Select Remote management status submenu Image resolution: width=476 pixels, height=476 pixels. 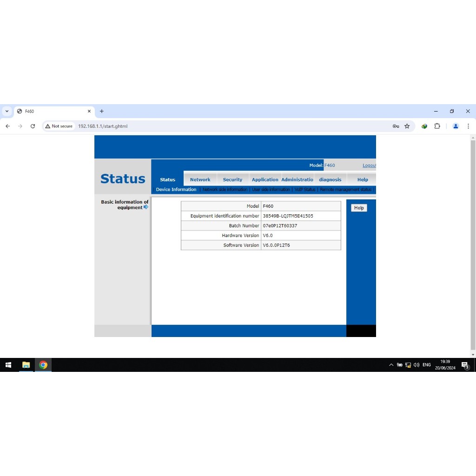pyautogui.click(x=345, y=190)
